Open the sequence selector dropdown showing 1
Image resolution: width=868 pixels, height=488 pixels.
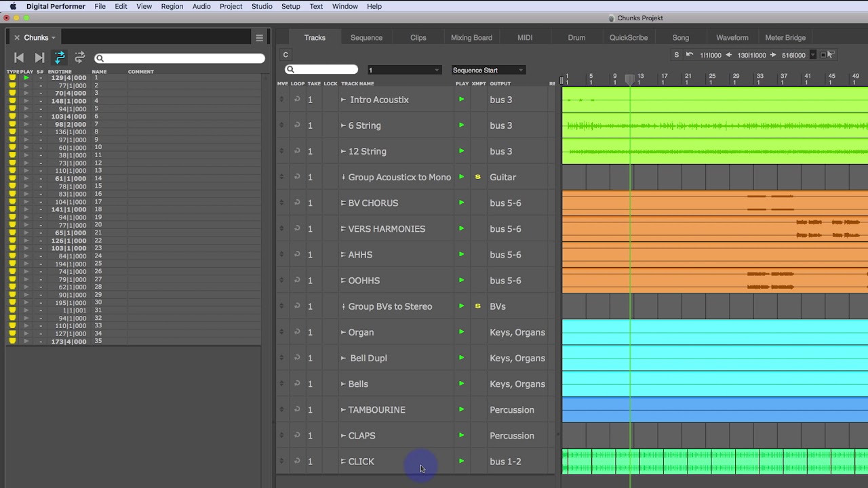click(404, 70)
